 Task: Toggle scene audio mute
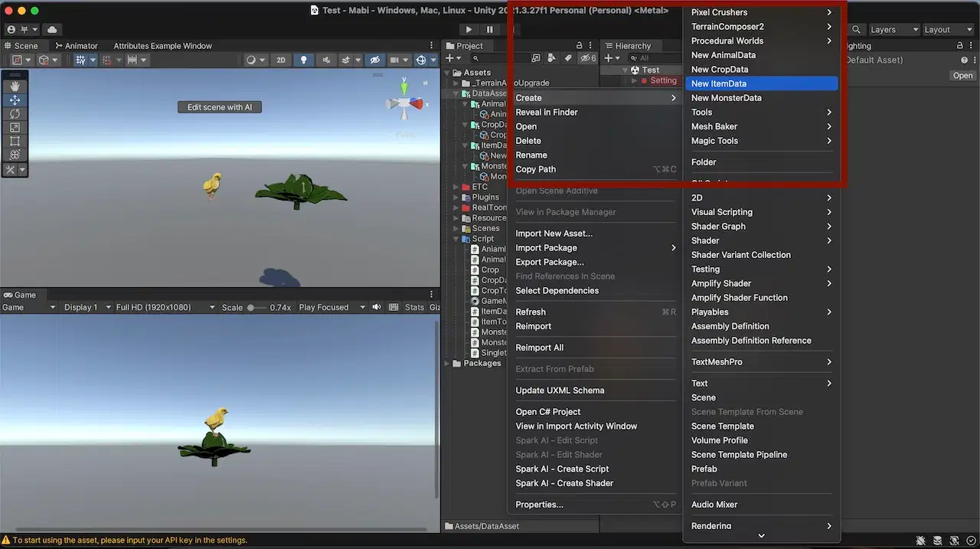pos(327,60)
